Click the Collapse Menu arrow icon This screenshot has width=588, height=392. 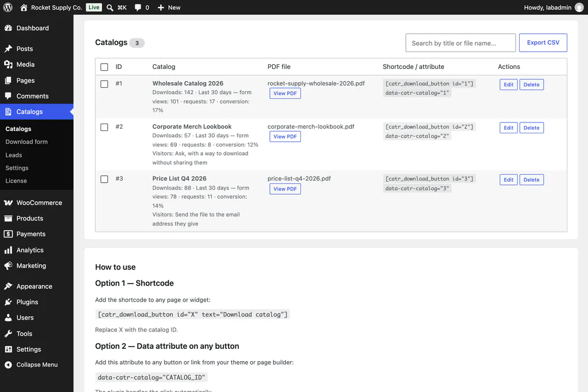click(x=8, y=364)
